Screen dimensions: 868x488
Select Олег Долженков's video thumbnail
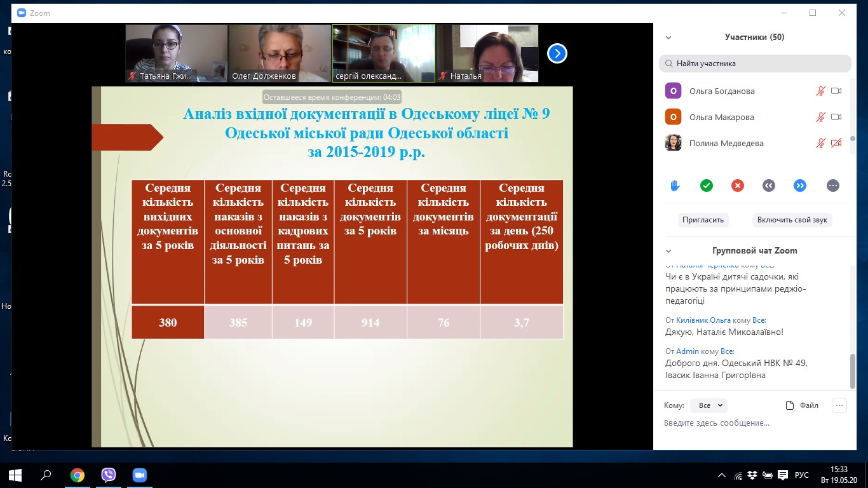pyautogui.click(x=280, y=53)
